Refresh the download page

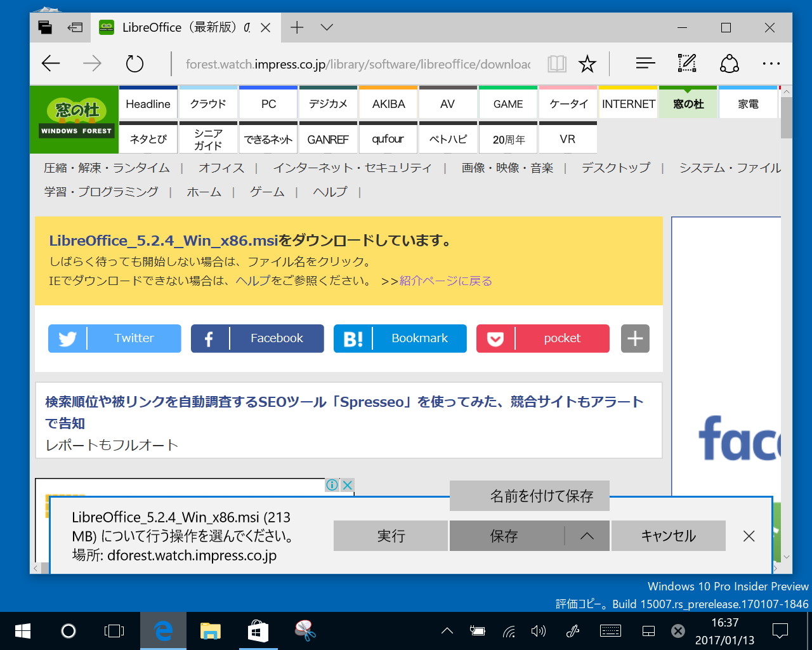coord(134,63)
